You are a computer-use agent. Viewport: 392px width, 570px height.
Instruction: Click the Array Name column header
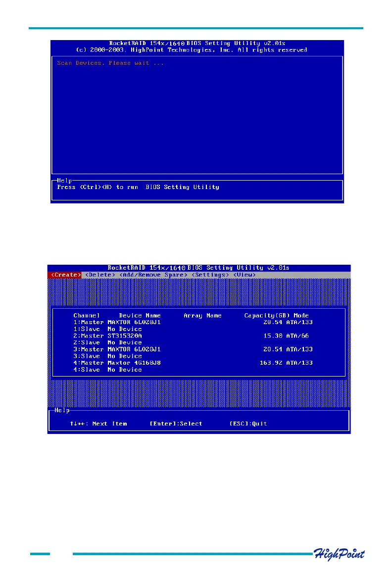[202, 316]
